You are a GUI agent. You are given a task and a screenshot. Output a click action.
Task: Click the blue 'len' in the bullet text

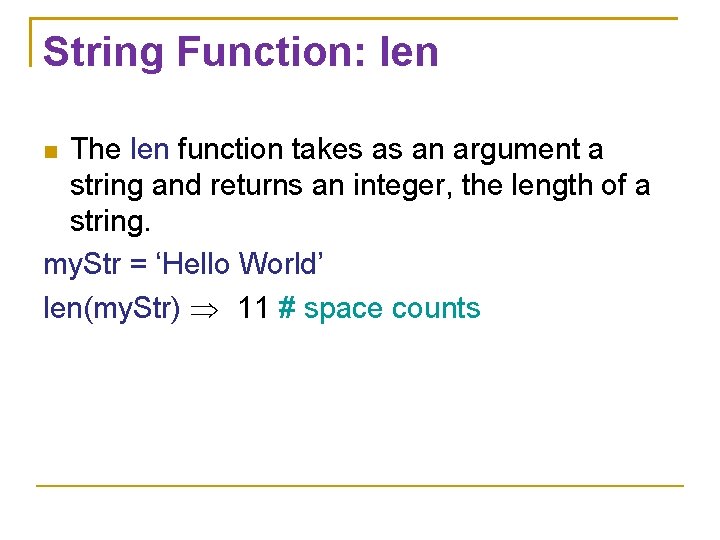click(x=150, y=150)
